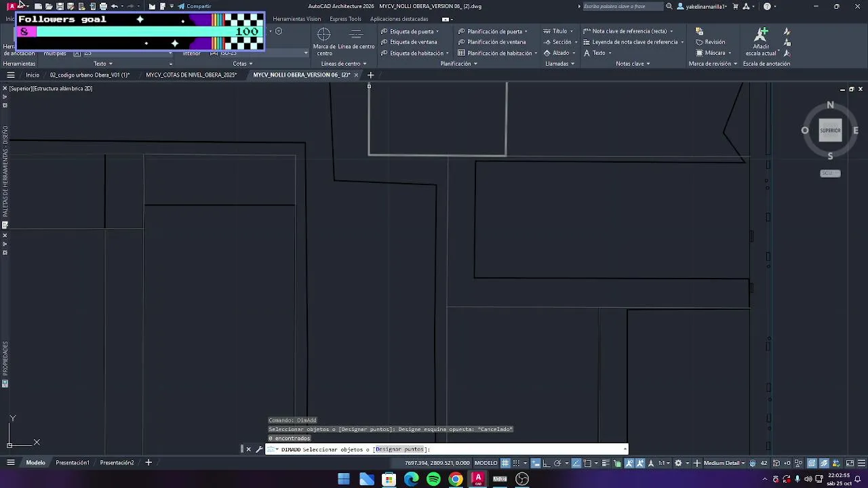Click the Save floppy disk icon
The width and height of the screenshot is (868, 488).
click(60, 6)
